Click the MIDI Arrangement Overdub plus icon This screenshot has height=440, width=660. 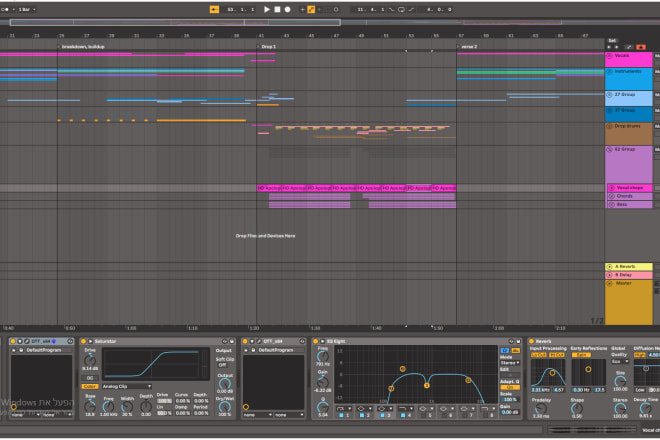tap(303, 9)
